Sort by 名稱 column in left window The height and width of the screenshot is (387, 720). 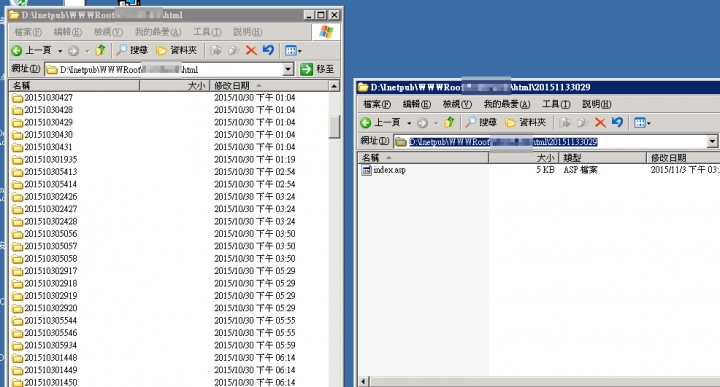(74, 86)
